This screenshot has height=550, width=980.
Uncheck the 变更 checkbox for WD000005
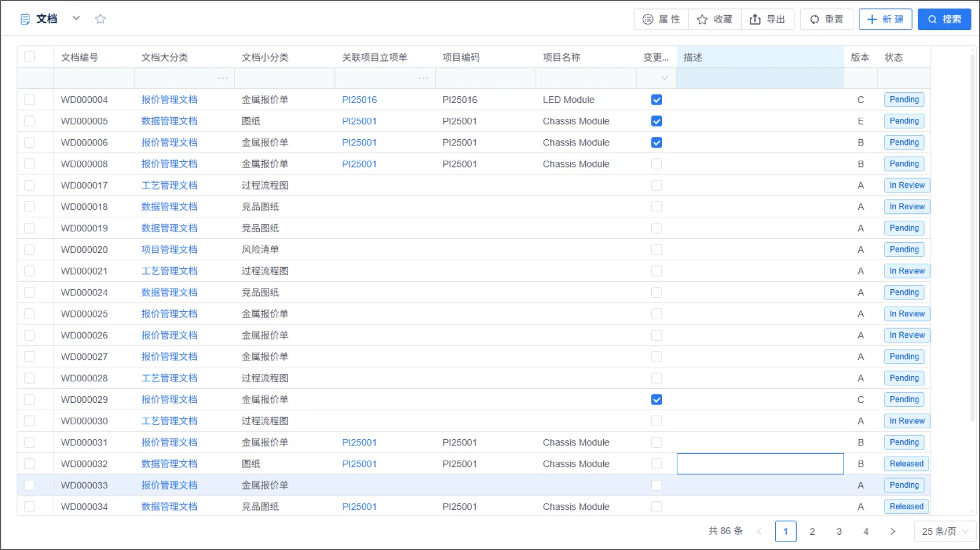pyautogui.click(x=656, y=121)
